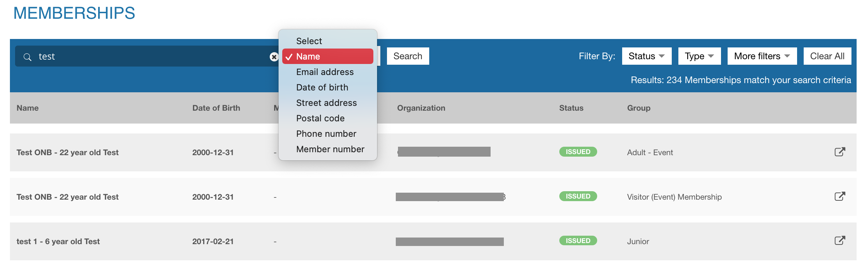The height and width of the screenshot is (264, 868).
Task: Expand the Type filter dropdown
Action: click(699, 56)
